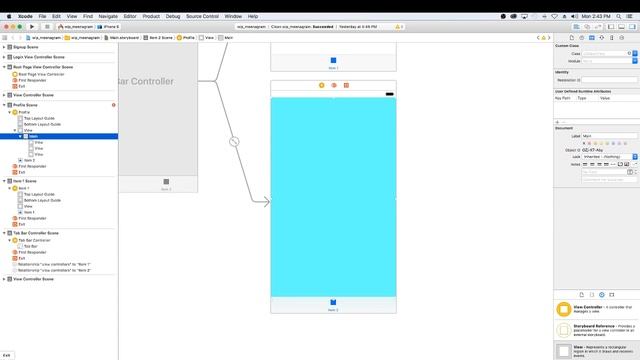The image size is (640, 360).
Task: Open the Navigate menu
Action: 108,16
